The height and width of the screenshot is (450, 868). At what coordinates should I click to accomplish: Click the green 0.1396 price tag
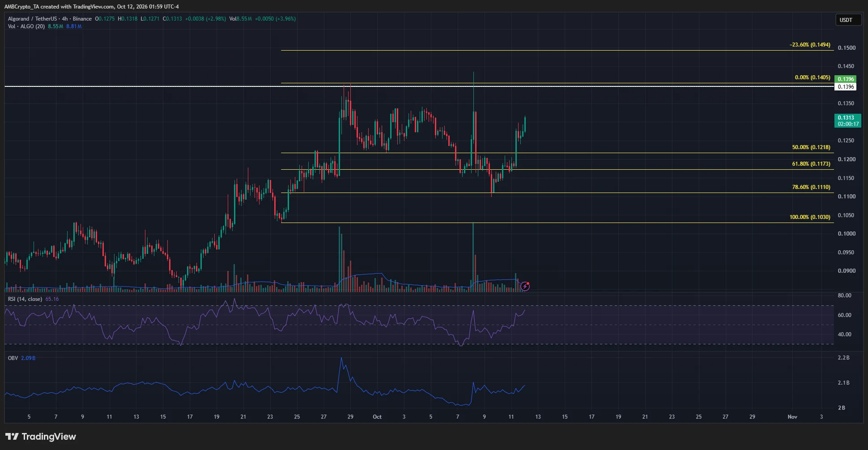[x=846, y=79]
